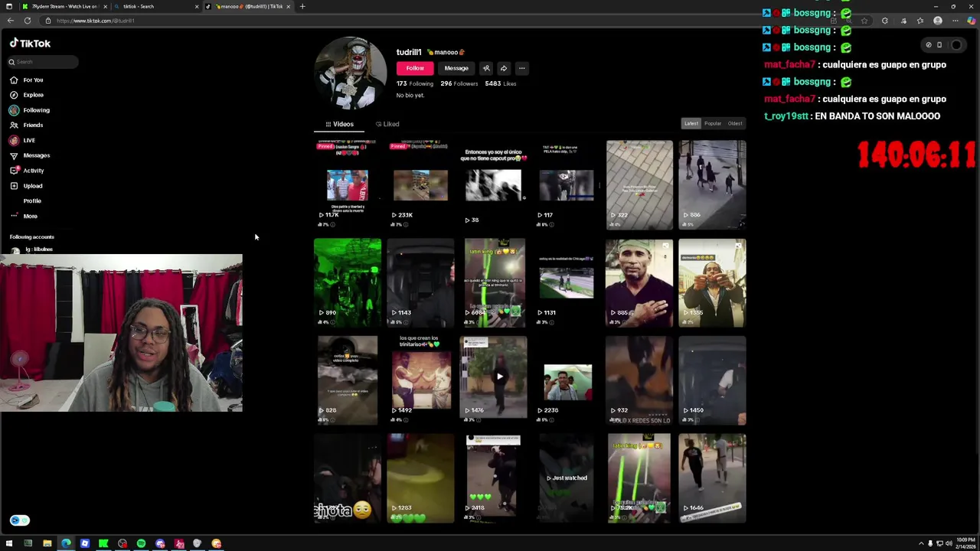This screenshot has height=551, width=980.
Task: Open the three-dot menu on the profile
Action: click(x=521, y=68)
